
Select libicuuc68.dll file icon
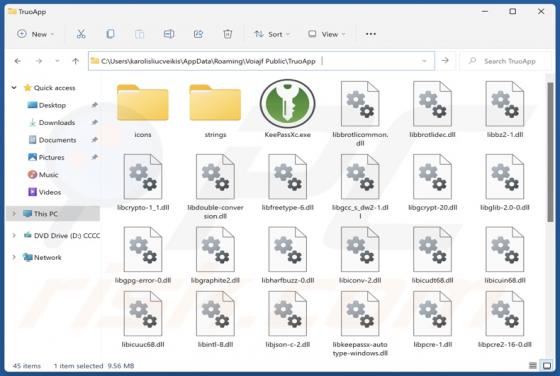(x=143, y=314)
